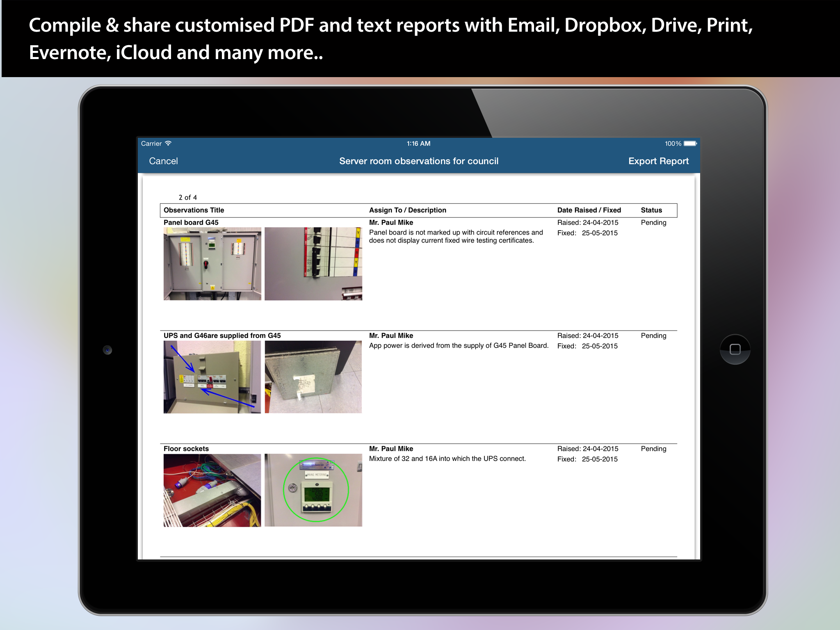840x630 pixels.
Task: Select the Observations Title column header
Action: pos(194,210)
